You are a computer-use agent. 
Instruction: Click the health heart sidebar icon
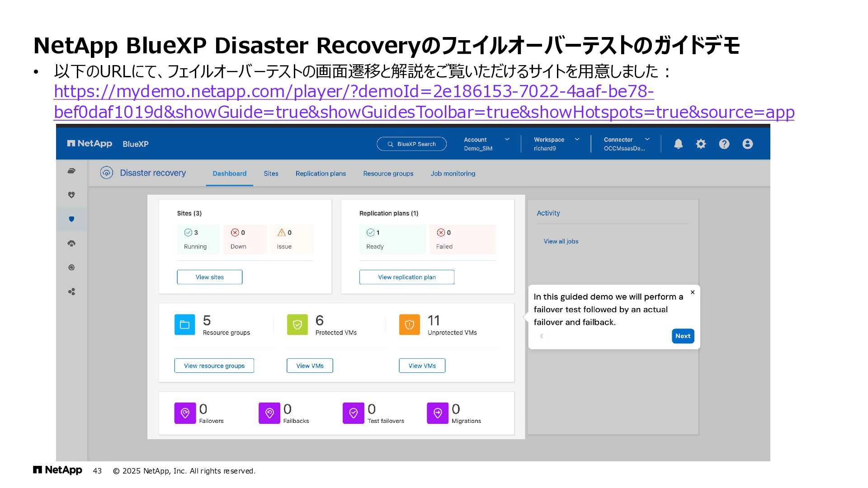(71, 195)
